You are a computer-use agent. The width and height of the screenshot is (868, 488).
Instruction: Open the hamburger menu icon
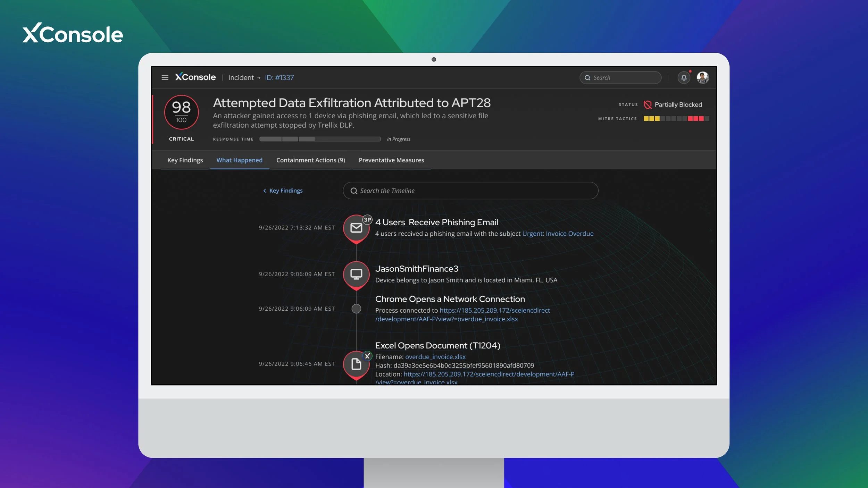(x=165, y=77)
